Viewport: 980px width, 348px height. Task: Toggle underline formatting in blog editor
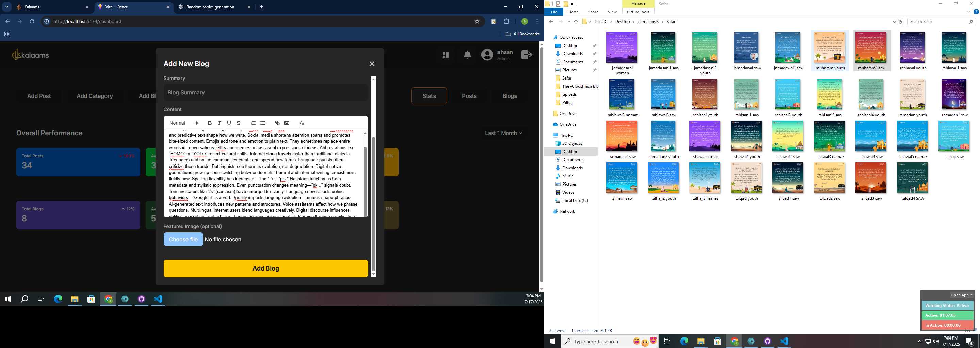(229, 123)
